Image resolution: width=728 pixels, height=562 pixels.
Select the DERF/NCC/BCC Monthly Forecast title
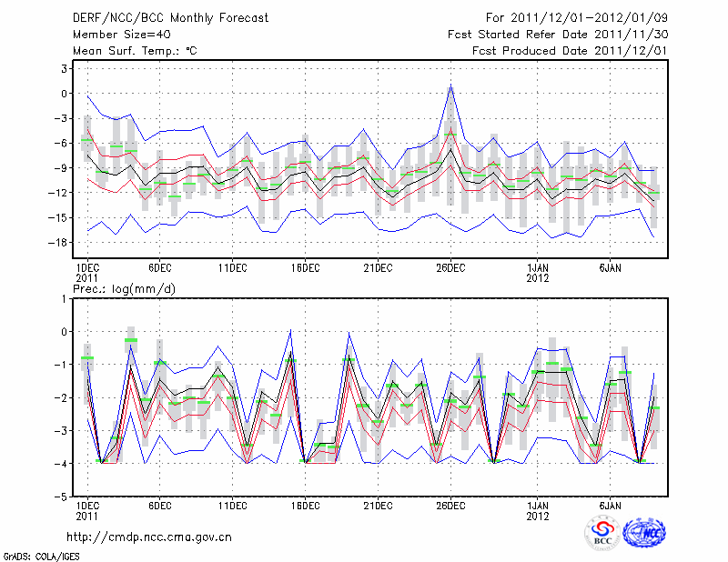point(169,18)
